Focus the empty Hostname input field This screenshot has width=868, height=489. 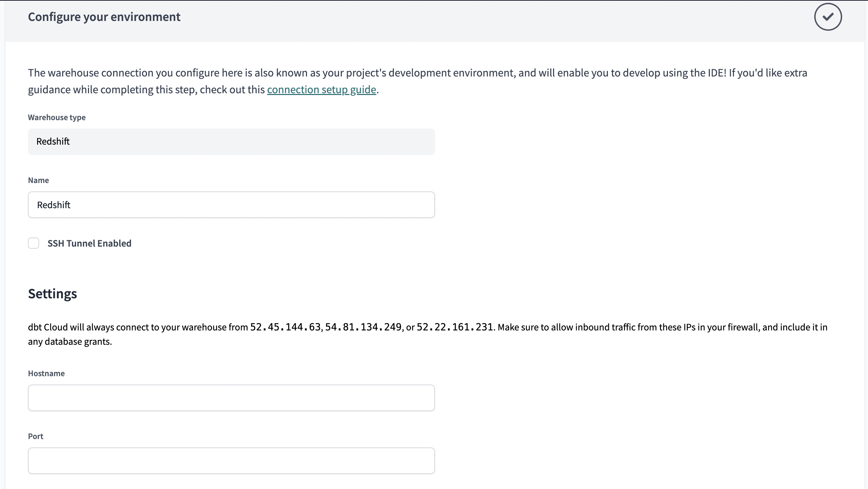pos(231,397)
